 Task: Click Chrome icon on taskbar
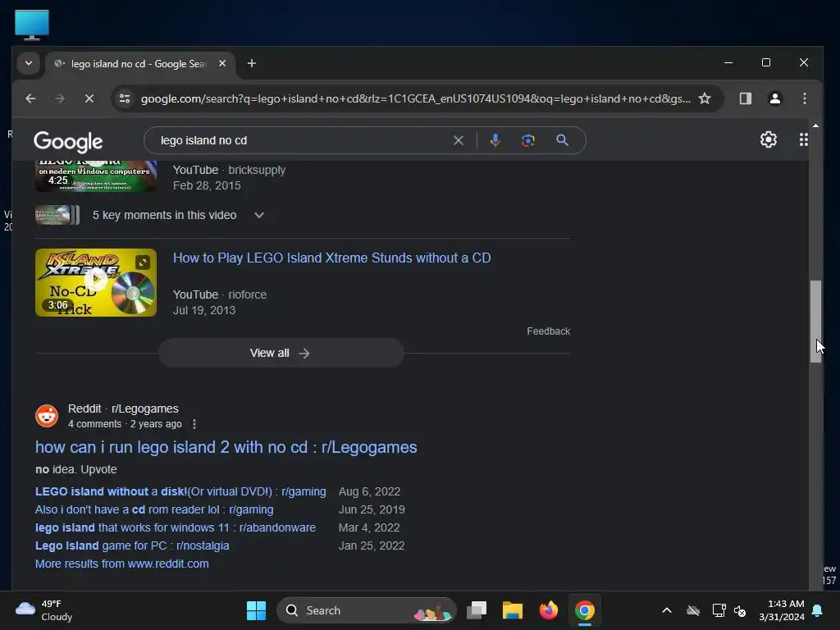point(584,610)
